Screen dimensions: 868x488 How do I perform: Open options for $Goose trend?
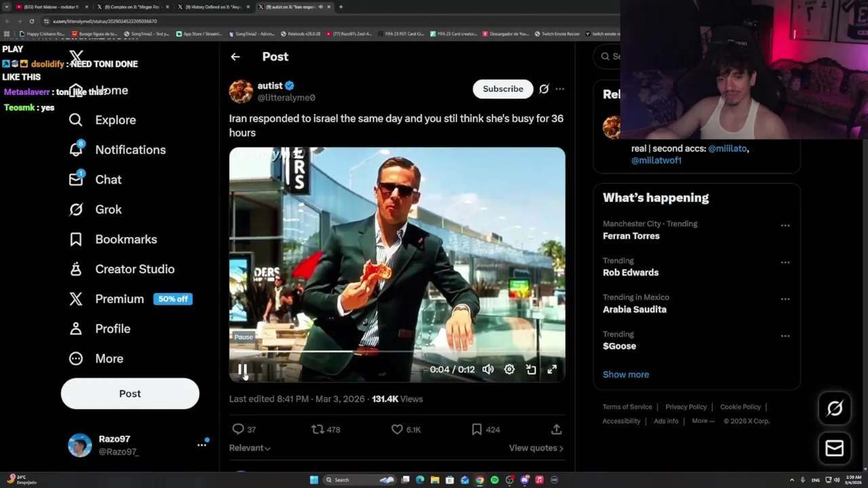coord(785,336)
